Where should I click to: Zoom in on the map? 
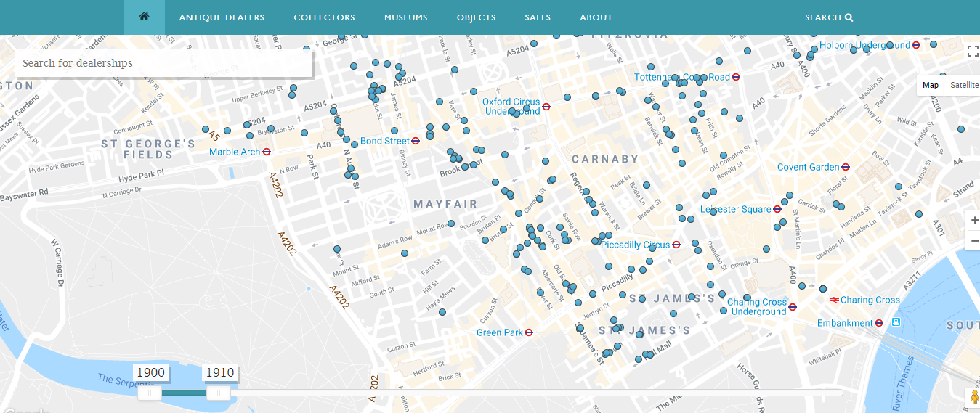[x=973, y=221]
